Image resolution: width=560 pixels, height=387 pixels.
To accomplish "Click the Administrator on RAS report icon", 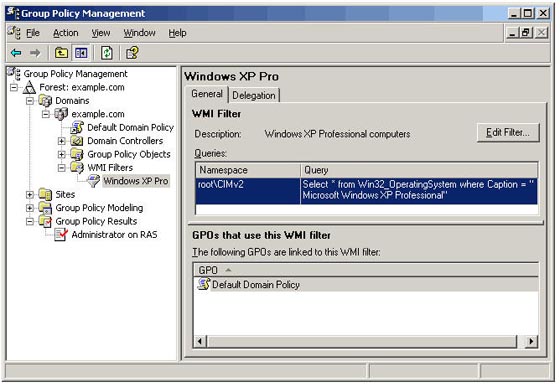I will click(x=61, y=235).
